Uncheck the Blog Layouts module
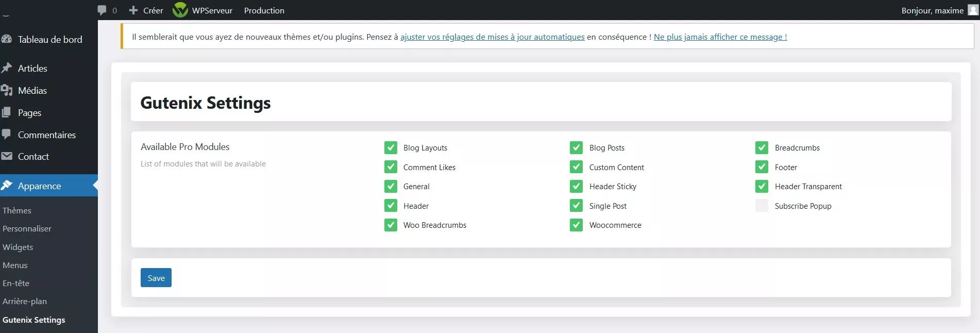This screenshot has width=980, height=333. [391, 148]
